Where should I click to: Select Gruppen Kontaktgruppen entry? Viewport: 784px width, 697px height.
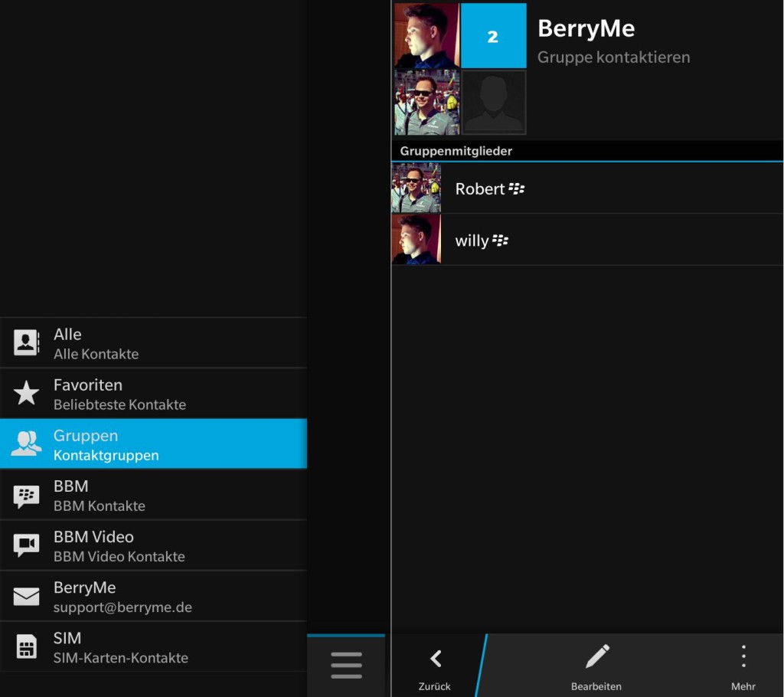point(153,443)
